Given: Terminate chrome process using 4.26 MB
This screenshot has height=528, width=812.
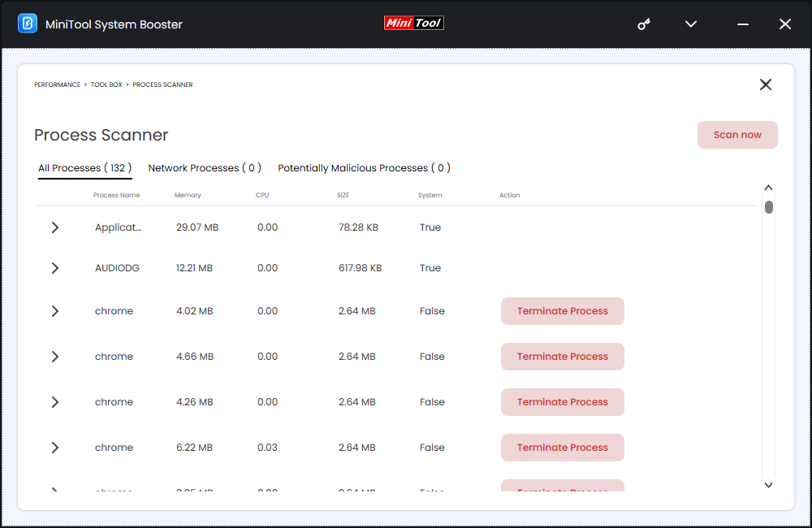Looking at the screenshot, I should (x=563, y=402).
